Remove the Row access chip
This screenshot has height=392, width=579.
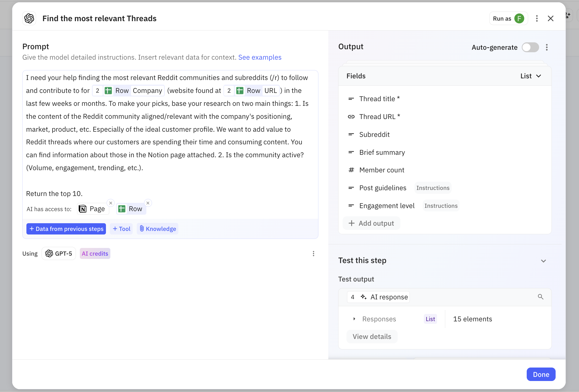click(x=148, y=203)
